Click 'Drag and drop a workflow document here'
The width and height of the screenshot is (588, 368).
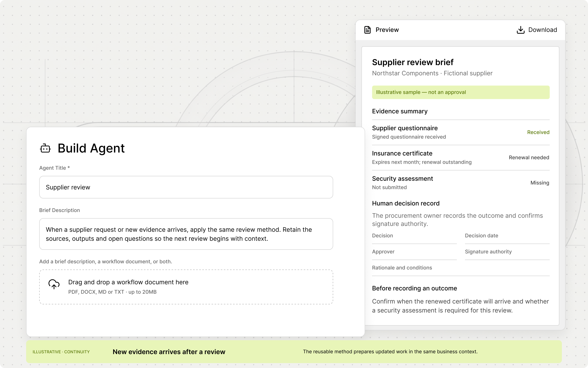coord(128,282)
